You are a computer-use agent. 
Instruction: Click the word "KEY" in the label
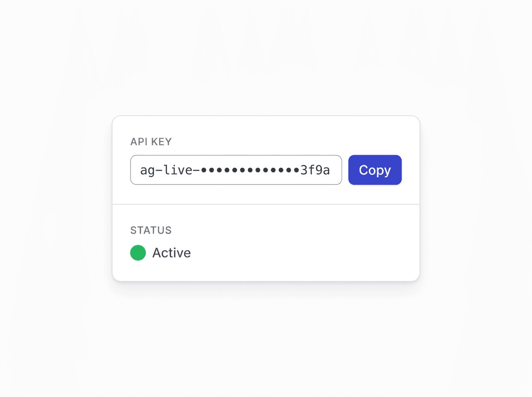(x=161, y=142)
